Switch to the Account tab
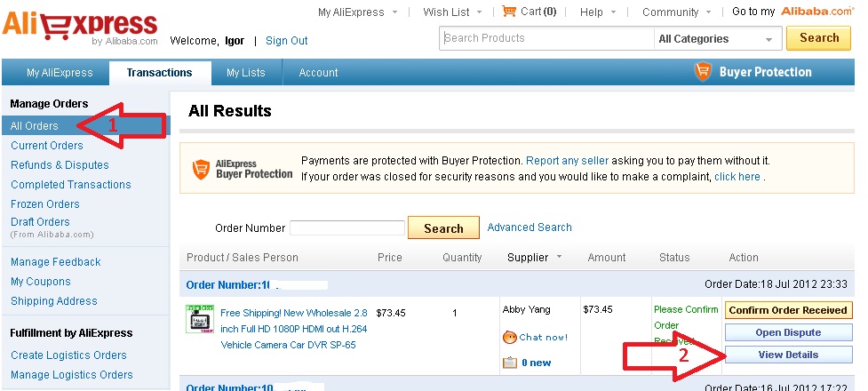The height and width of the screenshot is (391, 868). tap(318, 73)
